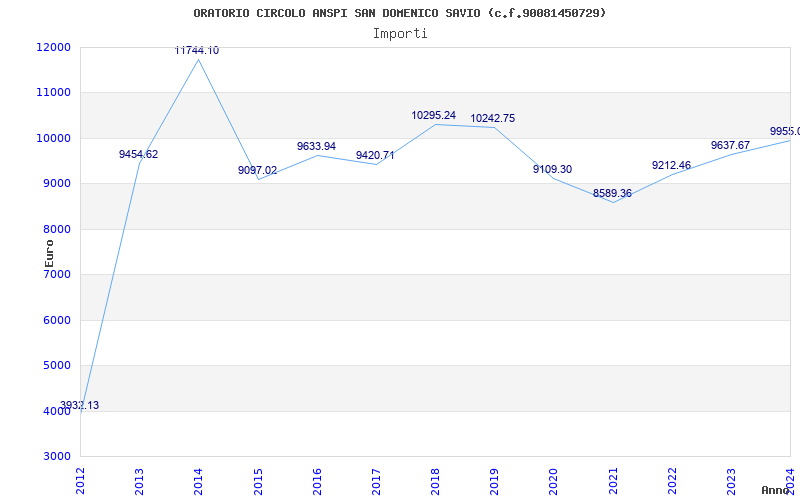
Task: Select the 9454.62 data label
Action: click(139, 154)
